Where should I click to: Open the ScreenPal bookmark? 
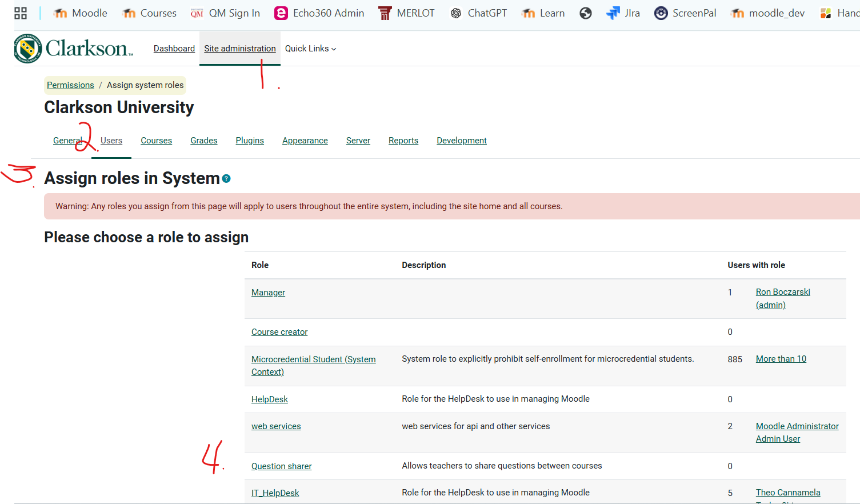[x=685, y=13]
